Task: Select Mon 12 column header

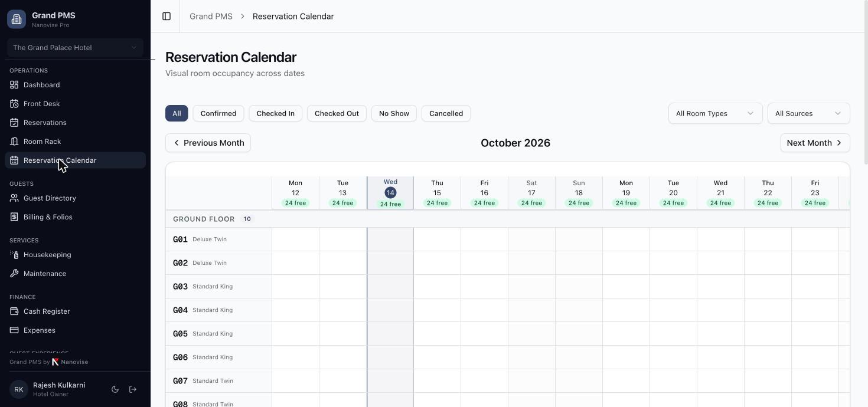Action: [x=295, y=193]
